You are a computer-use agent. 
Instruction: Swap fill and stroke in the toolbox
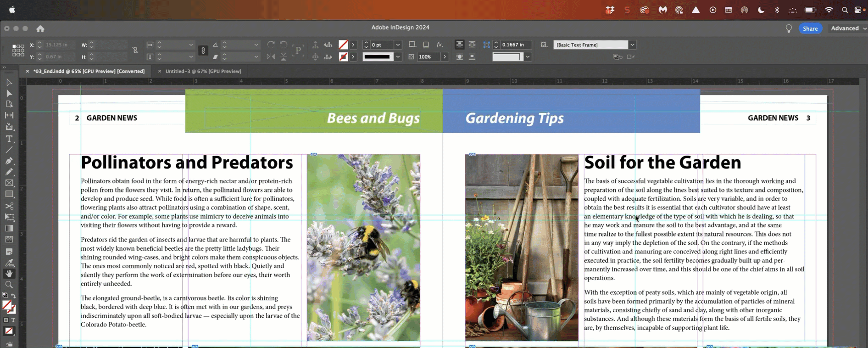point(13,296)
